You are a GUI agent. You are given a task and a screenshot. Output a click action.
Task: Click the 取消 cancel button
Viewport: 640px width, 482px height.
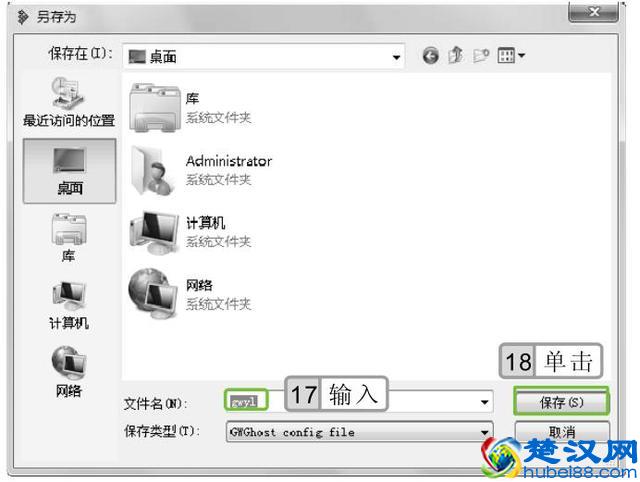tap(561, 432)
